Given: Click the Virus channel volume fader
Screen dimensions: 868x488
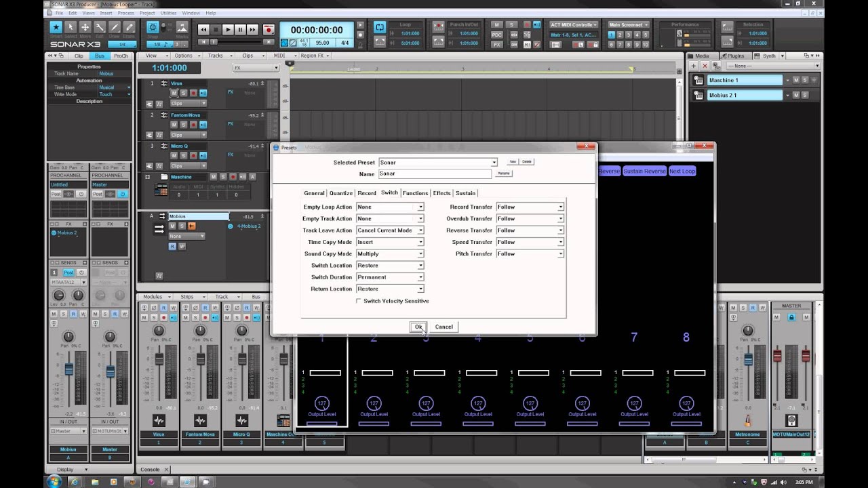Looking at the screenshot, I should (159, 359).
